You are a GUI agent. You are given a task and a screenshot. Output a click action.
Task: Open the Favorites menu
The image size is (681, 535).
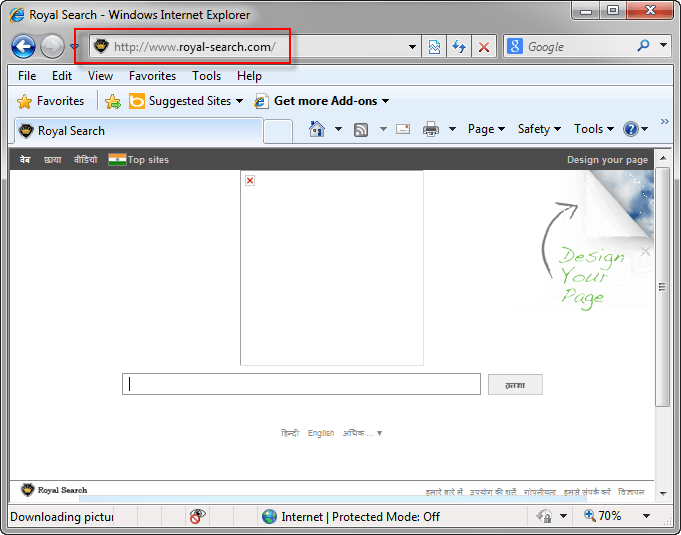(x=152, y=76)
